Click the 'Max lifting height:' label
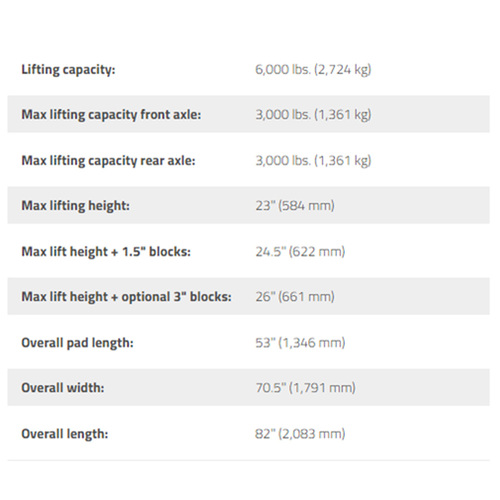 pyautogui.click(x=75, y=206)
